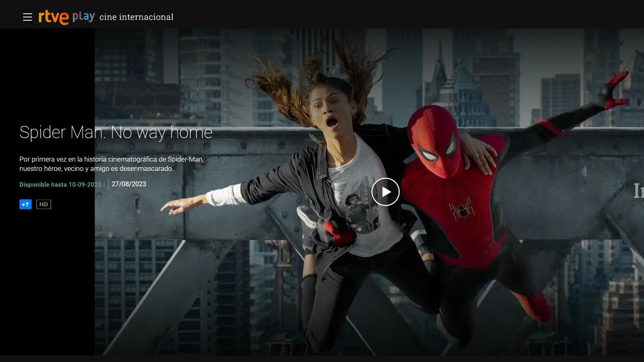
Task: Open the Spider Man: No way home title
Action: pyautogui.click(x=116, y=132)
